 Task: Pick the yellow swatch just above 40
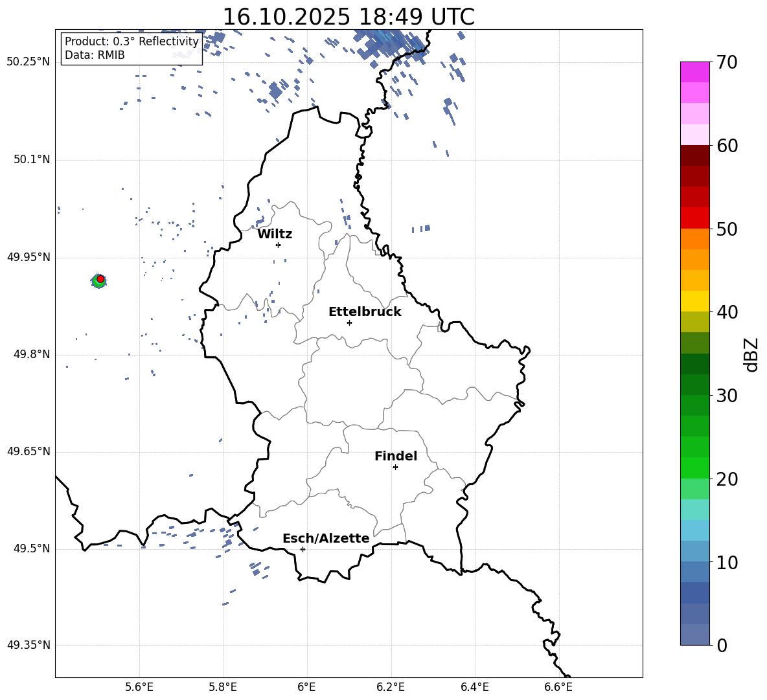point(694,301)
